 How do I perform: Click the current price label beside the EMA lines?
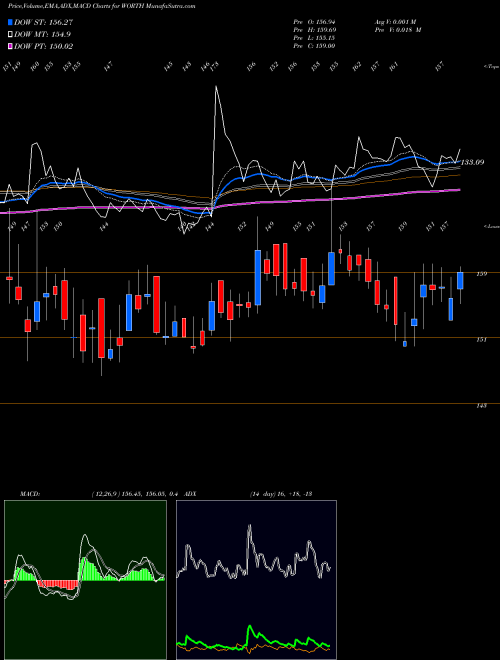coord(473,162)
